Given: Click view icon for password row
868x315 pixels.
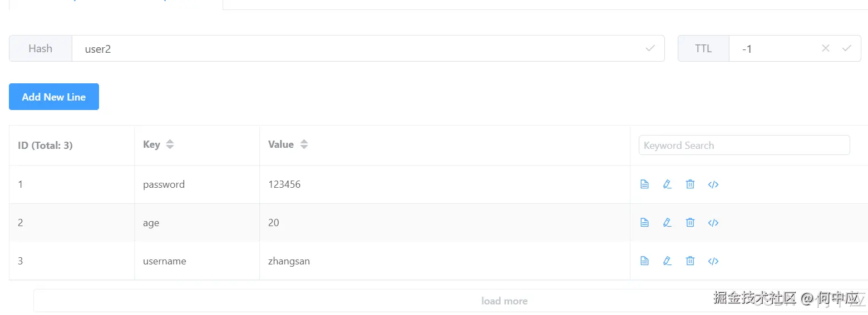Looking at the screenshot, I should pos(644,184).
